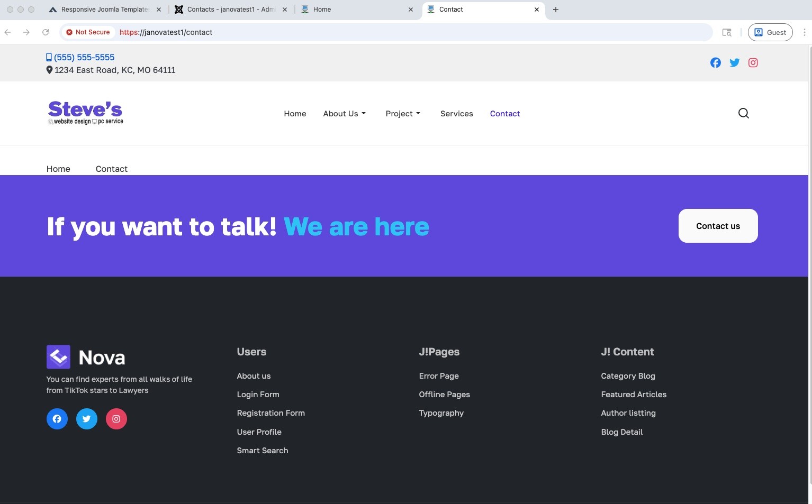Open the Twitter icon in top bar
The image size is (812, 504).
pyautogui.click(x=734, y=63)
